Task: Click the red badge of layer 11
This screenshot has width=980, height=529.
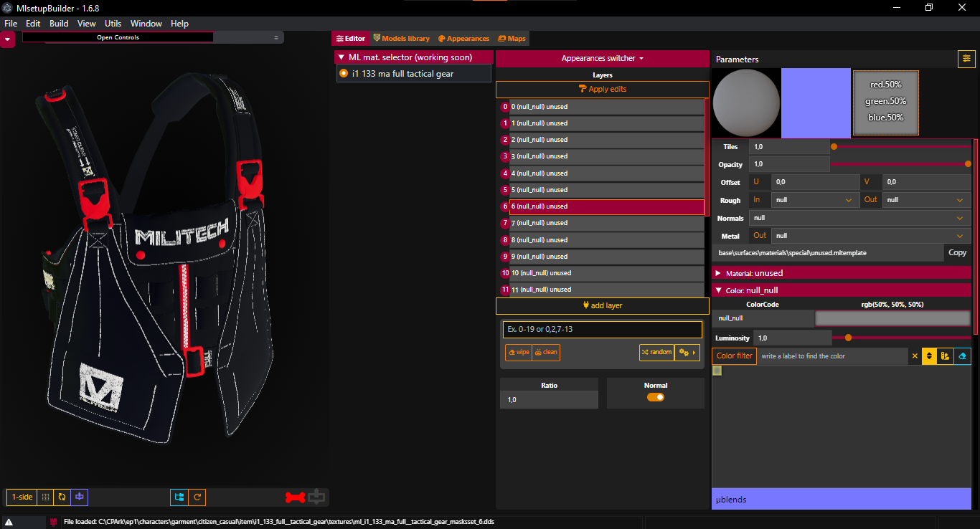Action: pyautogui.click(x=505, y=290)
